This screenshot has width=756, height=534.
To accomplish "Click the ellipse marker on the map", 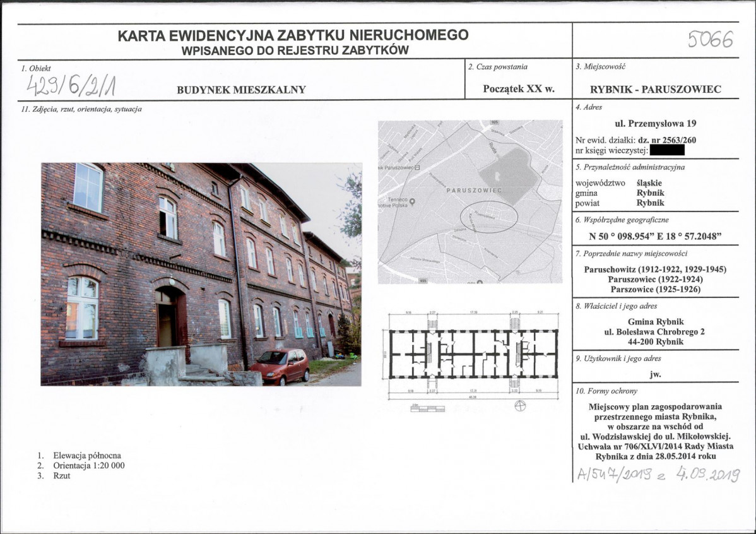I will point(488,217).
